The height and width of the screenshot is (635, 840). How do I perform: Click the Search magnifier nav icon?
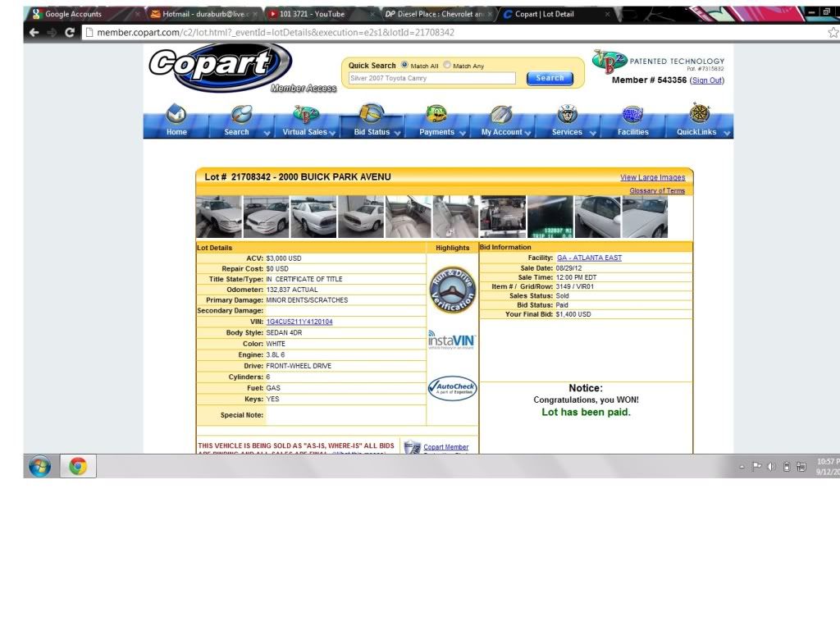[241, 113]
